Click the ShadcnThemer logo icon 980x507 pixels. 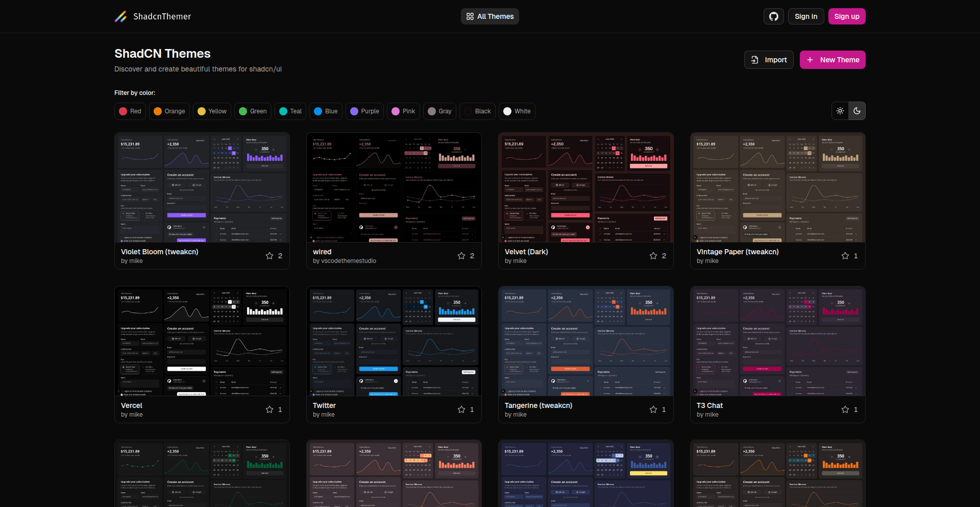click(x=121, y=16)
